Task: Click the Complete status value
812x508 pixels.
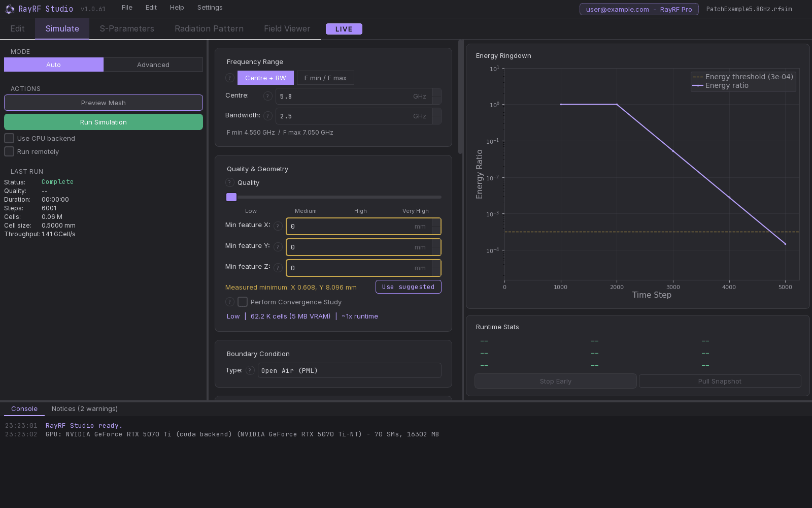Action: [57, 182]
